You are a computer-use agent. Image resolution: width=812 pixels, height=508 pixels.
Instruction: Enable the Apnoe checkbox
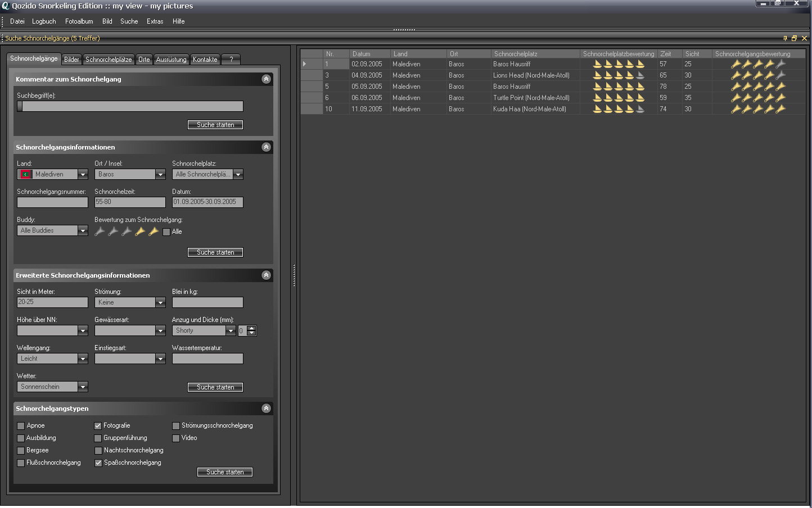tap(21, 426)
